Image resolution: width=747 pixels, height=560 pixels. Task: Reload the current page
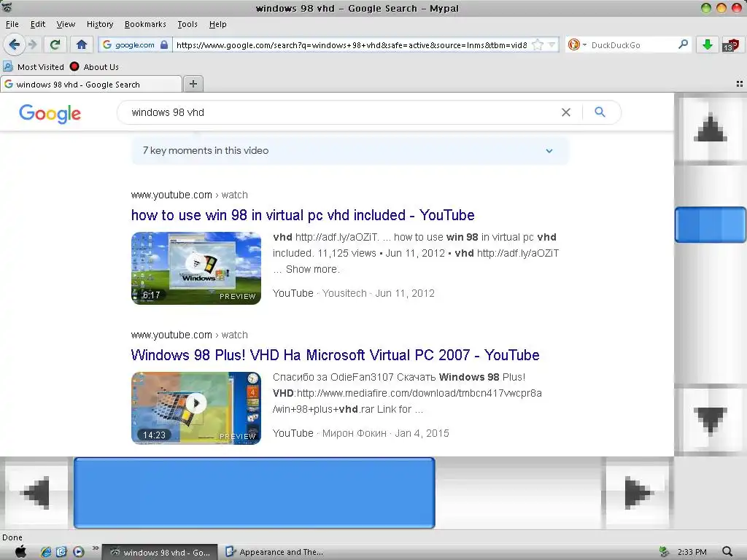(55, 44)
